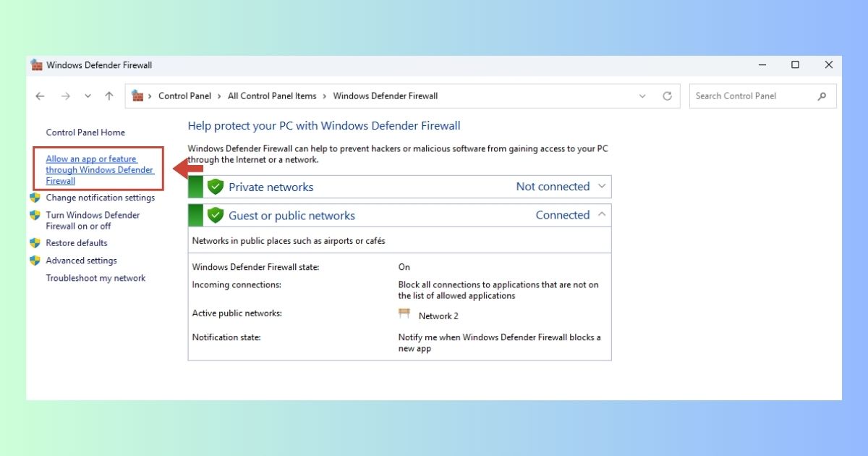Click the Guest or public networks heading

(292, 216)
